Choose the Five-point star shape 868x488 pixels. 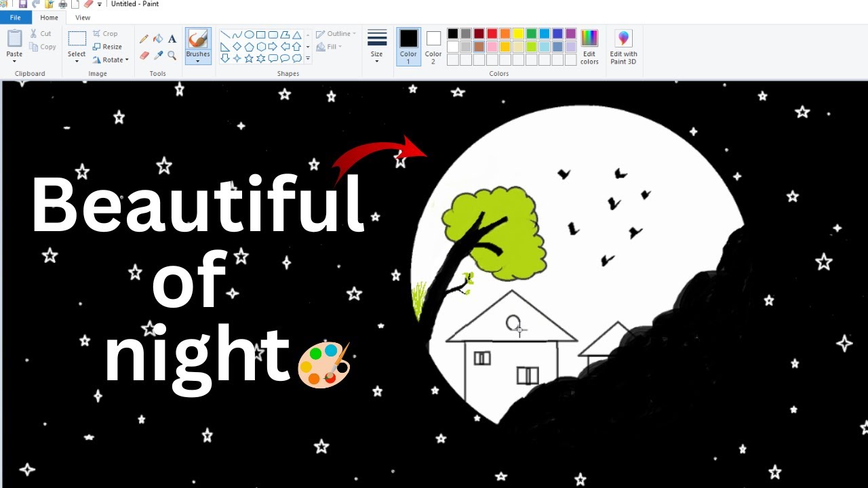point(249,58)
